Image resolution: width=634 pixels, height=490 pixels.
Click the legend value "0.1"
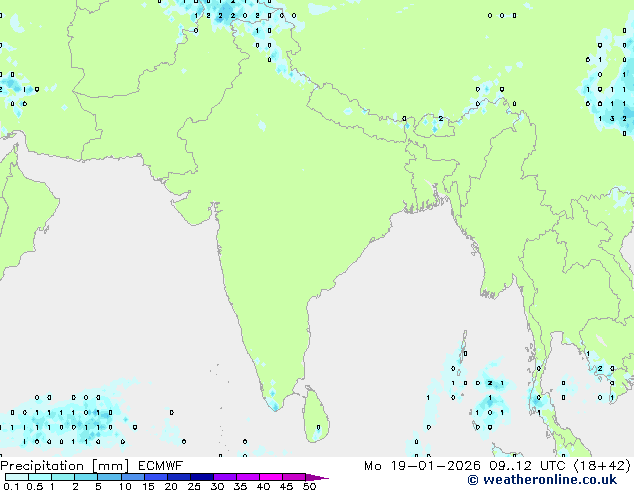[12, 486]
